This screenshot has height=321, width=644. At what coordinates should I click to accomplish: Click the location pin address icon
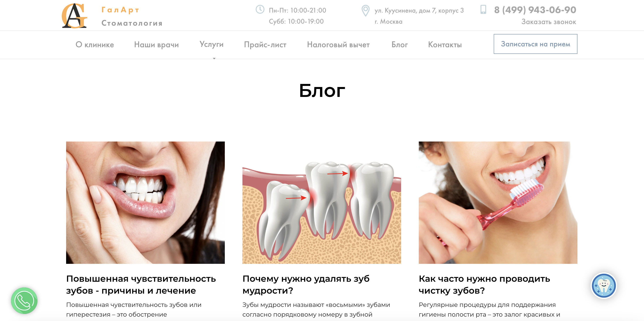[x=365, y=11]
